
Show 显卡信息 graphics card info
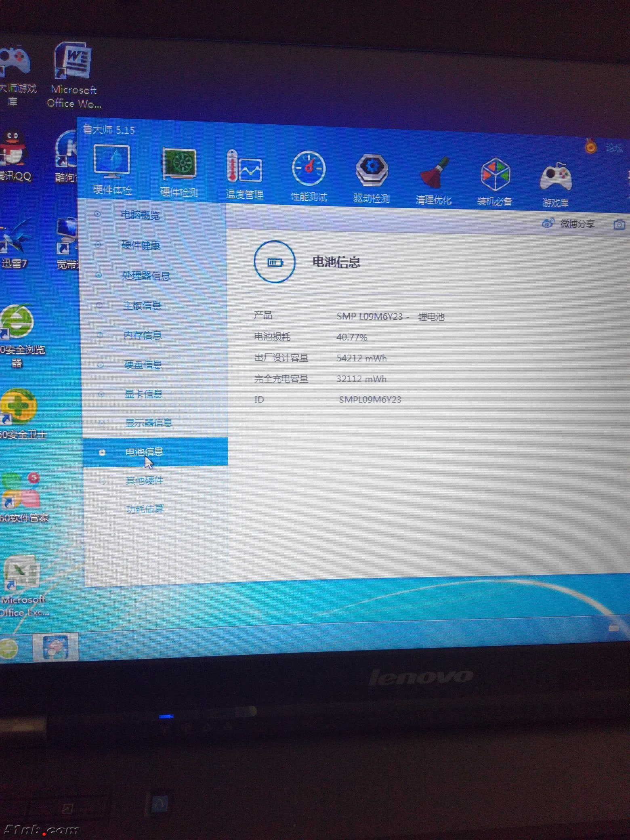(143, 394)
